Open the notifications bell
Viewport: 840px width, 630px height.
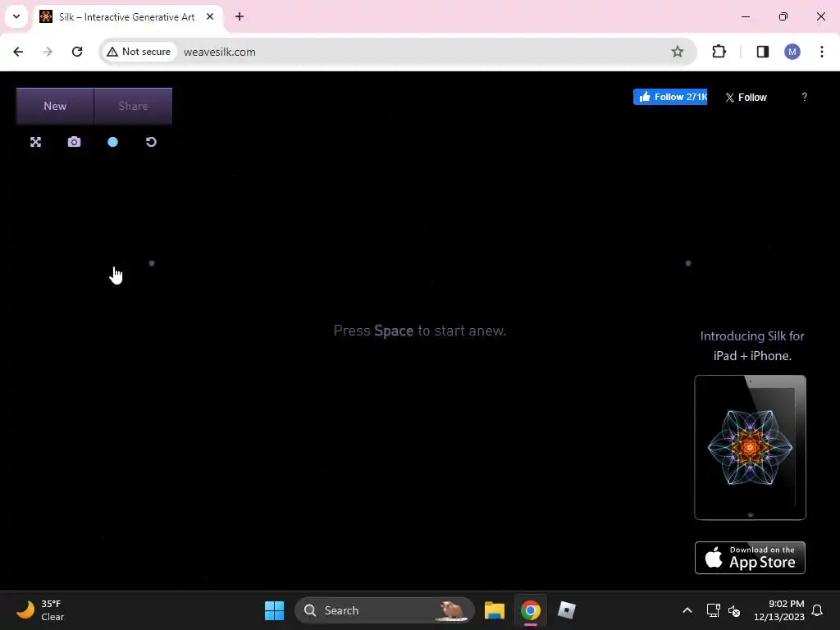point(818,610)
